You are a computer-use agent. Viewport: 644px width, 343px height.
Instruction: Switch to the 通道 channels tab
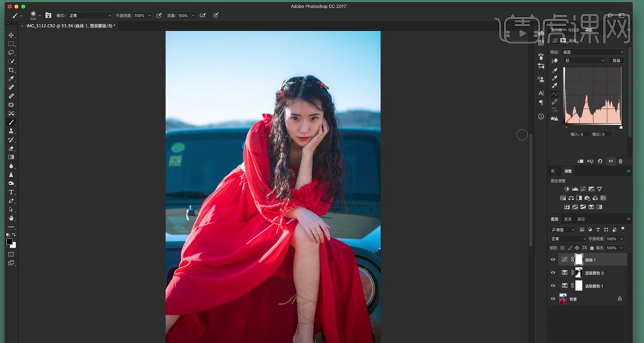click(x=568, y=219)
